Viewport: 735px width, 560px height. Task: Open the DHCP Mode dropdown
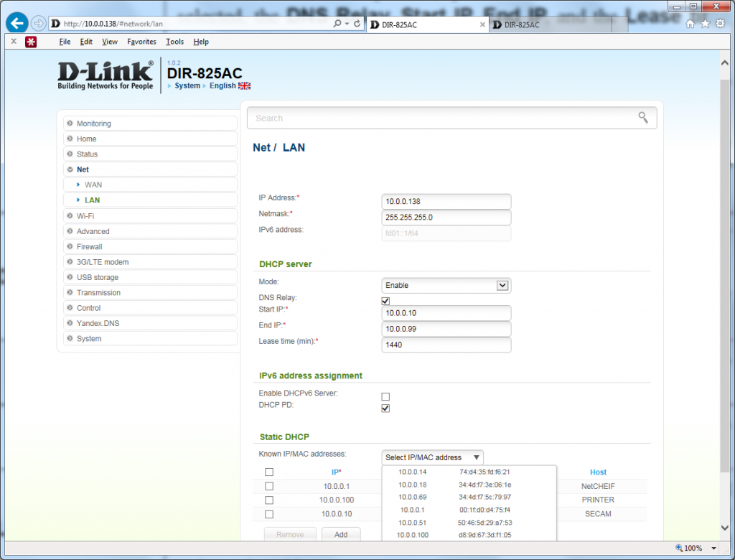coord(446,285)
